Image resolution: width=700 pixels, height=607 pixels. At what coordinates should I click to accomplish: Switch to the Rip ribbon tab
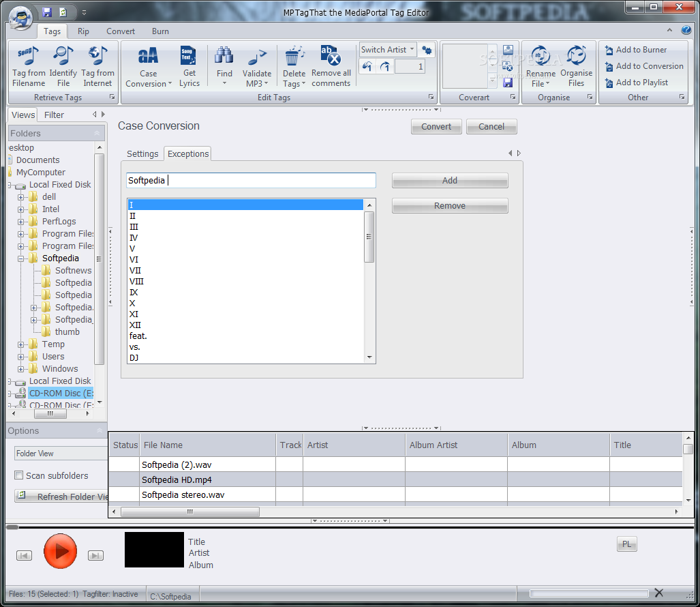point(83,31)
